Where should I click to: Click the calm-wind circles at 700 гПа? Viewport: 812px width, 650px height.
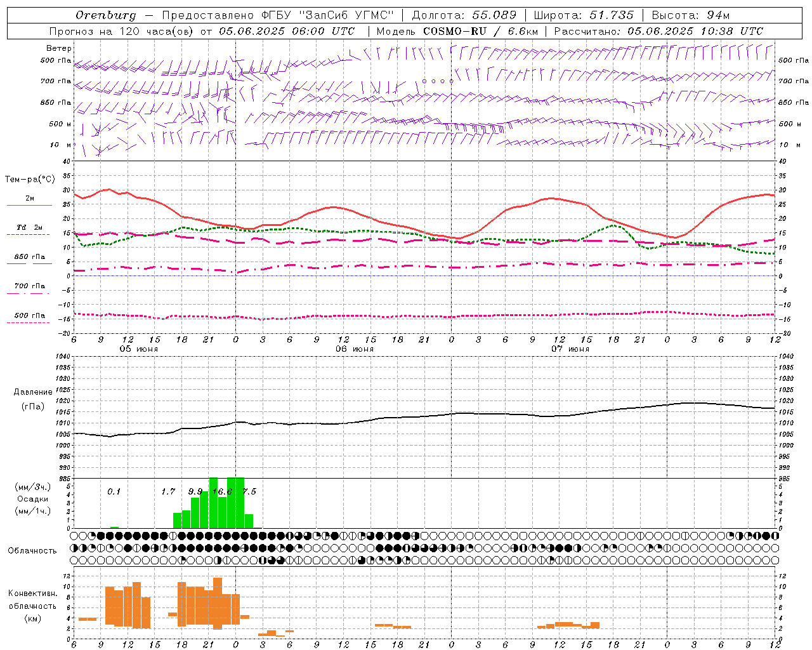click(438, 81)
